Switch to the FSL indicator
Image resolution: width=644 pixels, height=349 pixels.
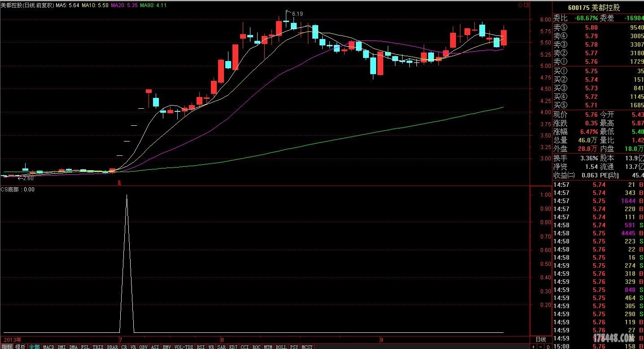[x=85, y=347]
